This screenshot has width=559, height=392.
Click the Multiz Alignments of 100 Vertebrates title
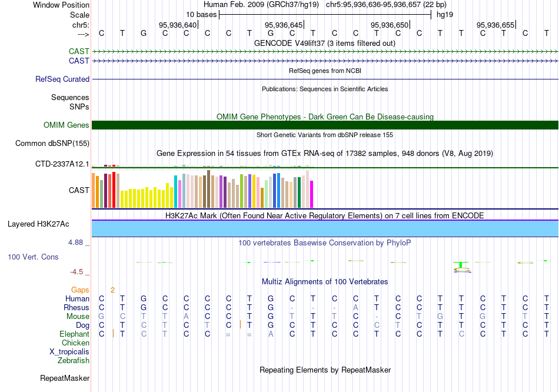[325, 281]
